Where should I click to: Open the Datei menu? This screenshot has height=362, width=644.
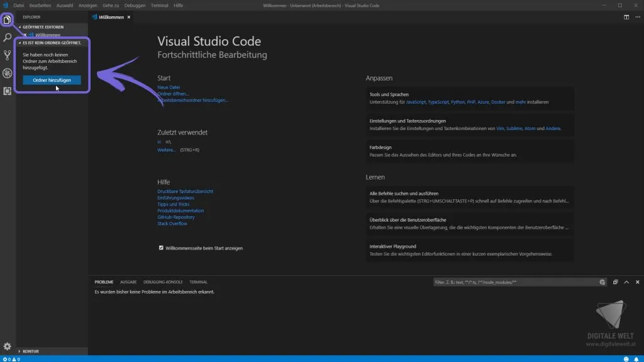point(18,5)
